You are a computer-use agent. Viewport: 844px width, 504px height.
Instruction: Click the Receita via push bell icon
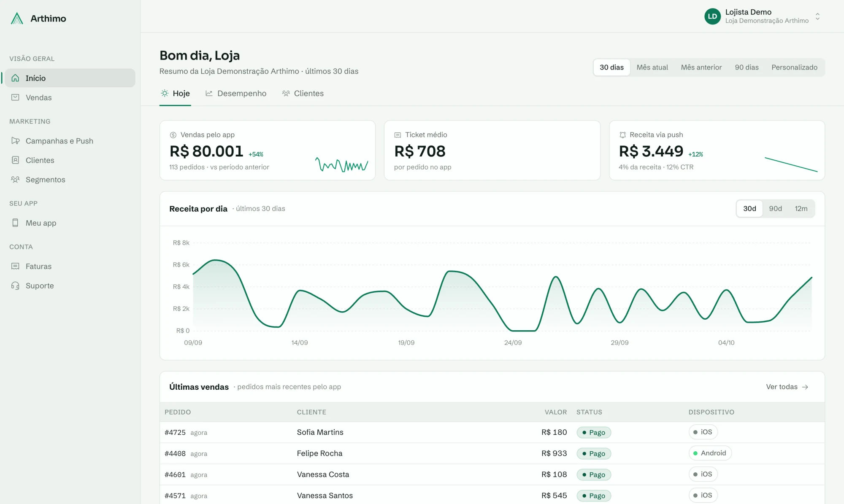[x=622, y=135]
